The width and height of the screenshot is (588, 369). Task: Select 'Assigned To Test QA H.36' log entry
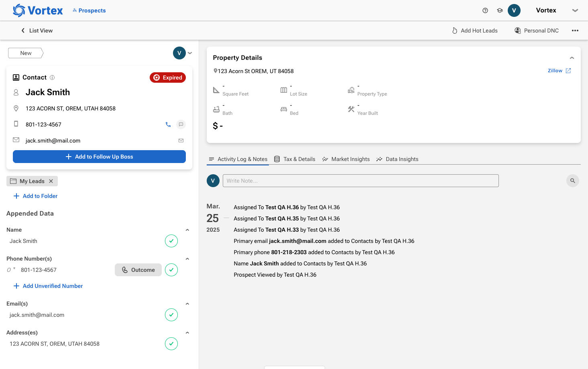pos(287,207)
